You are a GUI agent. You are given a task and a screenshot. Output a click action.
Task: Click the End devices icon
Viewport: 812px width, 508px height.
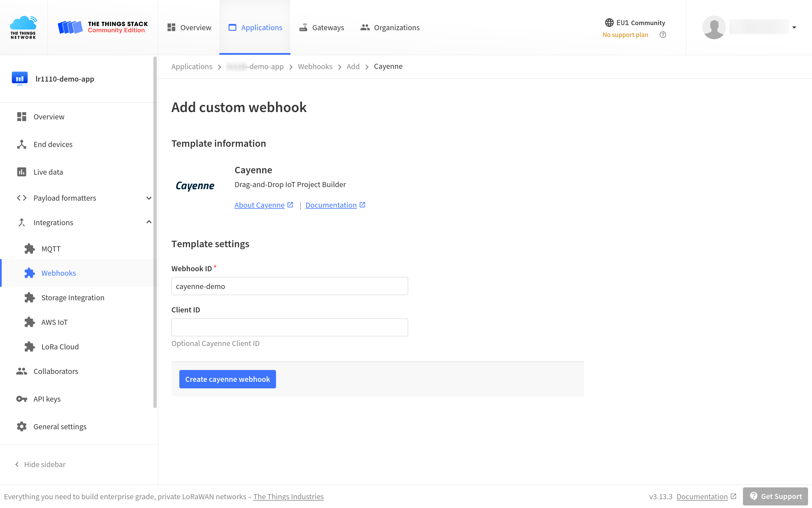[21, 144]
